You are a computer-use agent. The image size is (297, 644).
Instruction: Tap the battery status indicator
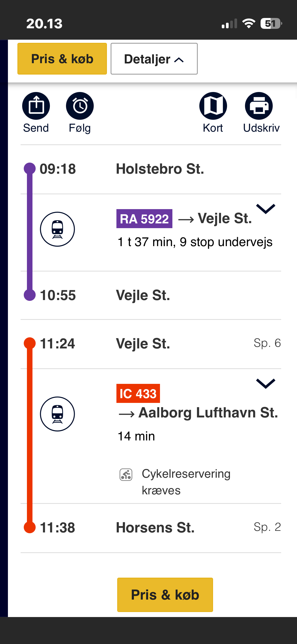[271, 24]
